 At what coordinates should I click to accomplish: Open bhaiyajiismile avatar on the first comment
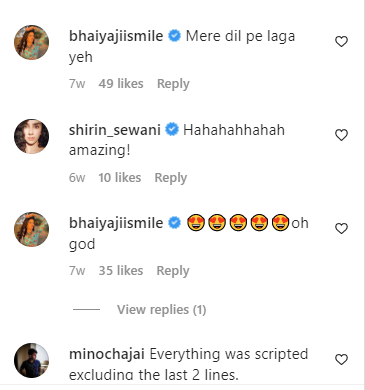tap(32, 42)
